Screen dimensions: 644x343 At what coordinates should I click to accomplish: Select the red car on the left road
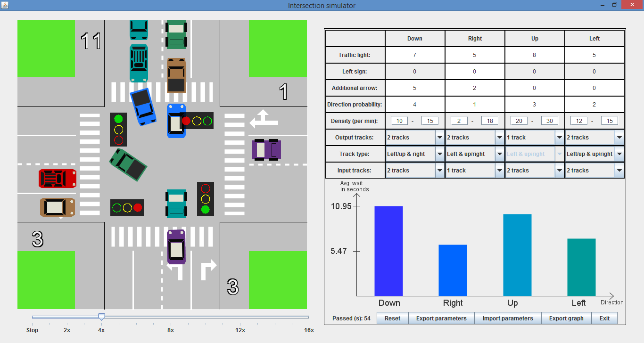[57, 178]
